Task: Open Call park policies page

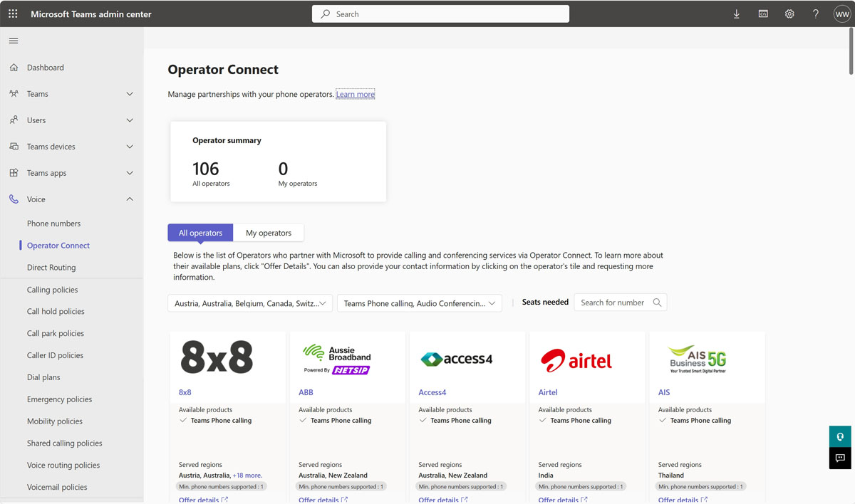Action: tap(56, 334)
